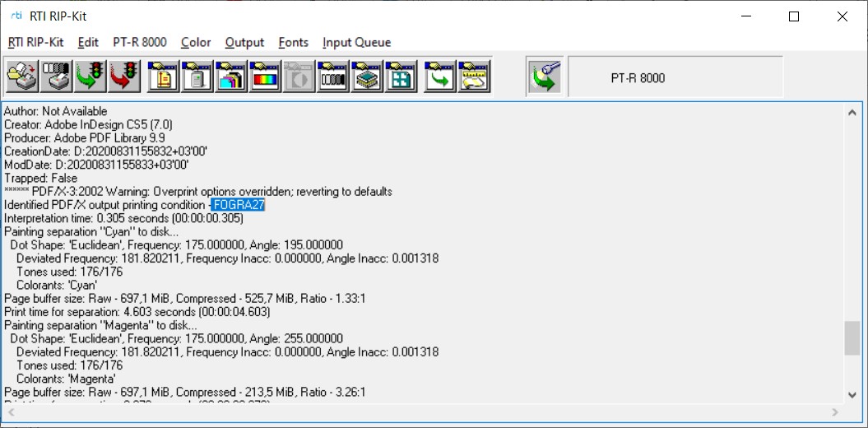Click the Print File icon with printer and folder
868x428 pixels.
22,77
